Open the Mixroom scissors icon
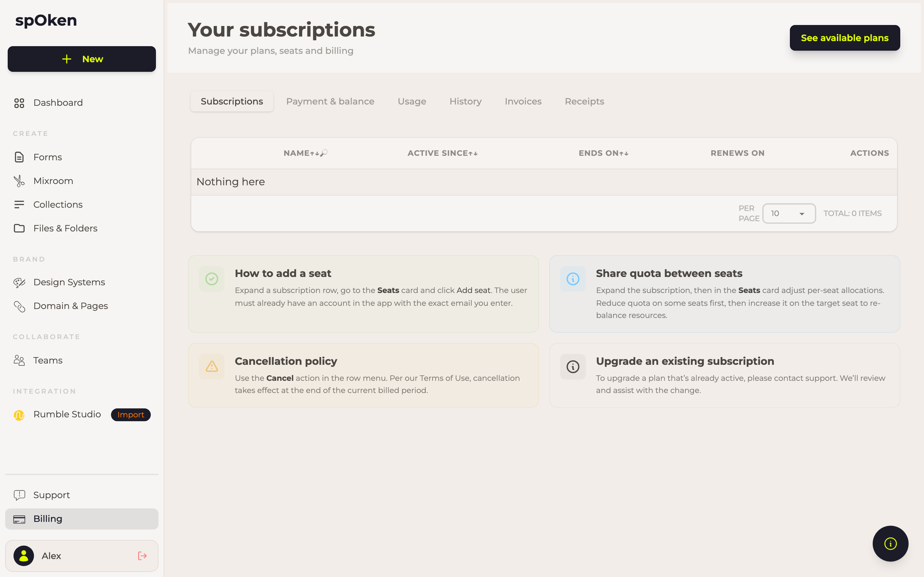This screenshot has width=924, height=577. [x=19, y=181]
